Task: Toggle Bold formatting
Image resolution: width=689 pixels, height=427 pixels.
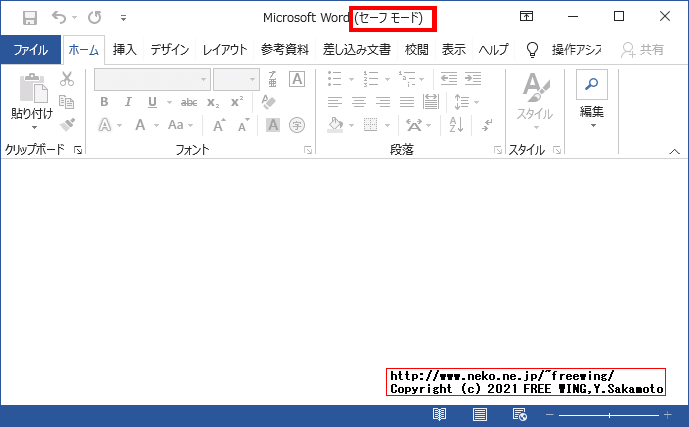Action: 104,102
